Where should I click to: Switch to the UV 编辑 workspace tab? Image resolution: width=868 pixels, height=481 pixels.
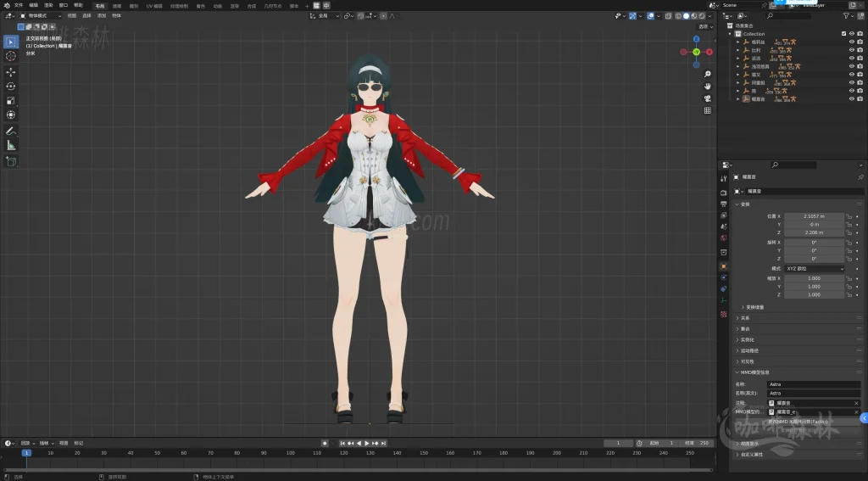pos(154,6)
